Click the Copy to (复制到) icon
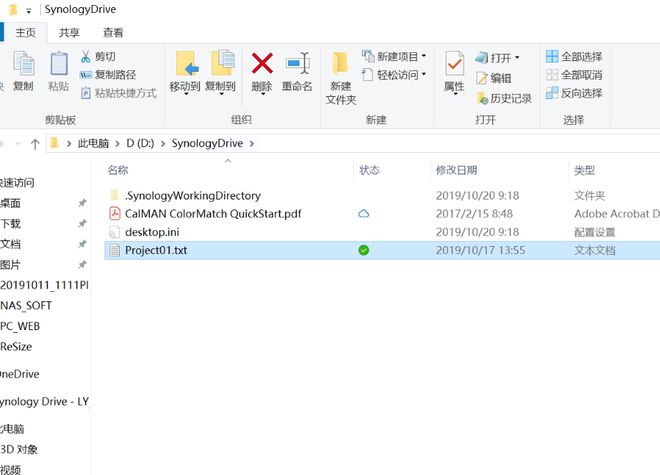The image size is (660, 475). point(221,63)
